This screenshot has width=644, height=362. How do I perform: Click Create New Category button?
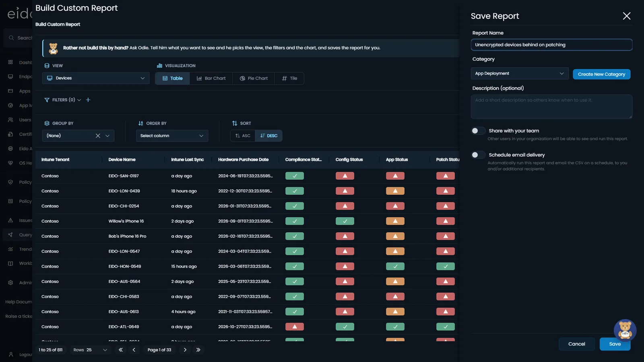pyautogui.click(x=602, y=74)
